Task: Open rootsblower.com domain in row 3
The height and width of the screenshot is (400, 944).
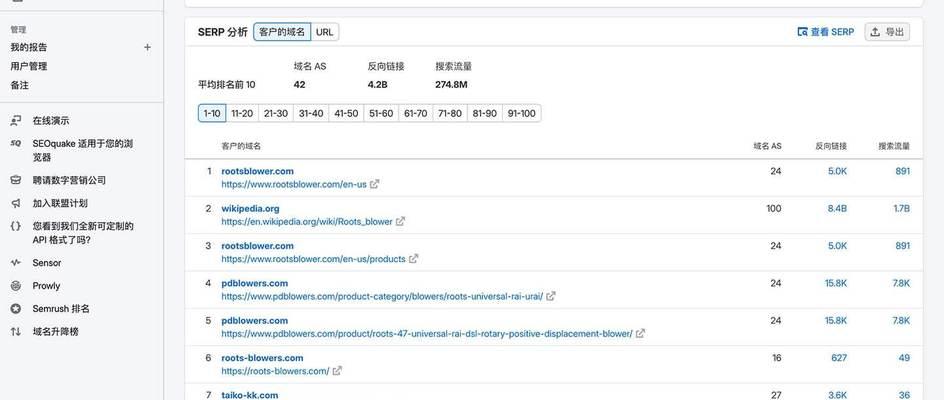Action: pos(258,246)
